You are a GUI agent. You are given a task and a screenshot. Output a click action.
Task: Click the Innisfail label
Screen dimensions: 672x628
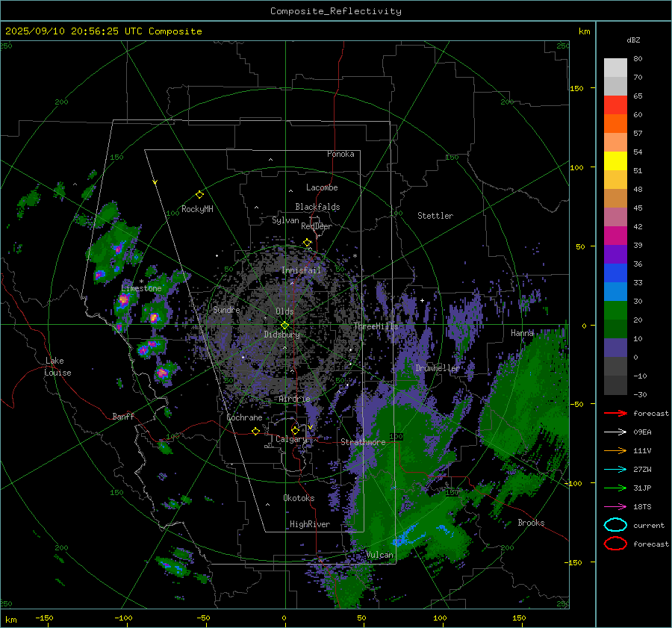pyautogui.click(x=301, y=270)
